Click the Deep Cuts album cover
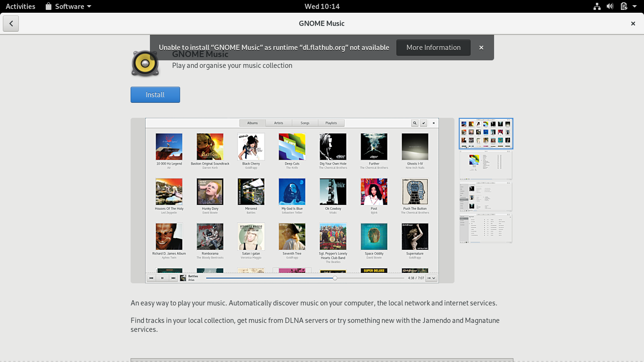Image resolution: width=644 pixels, height=362 pixels. click(x=292, y=147)
